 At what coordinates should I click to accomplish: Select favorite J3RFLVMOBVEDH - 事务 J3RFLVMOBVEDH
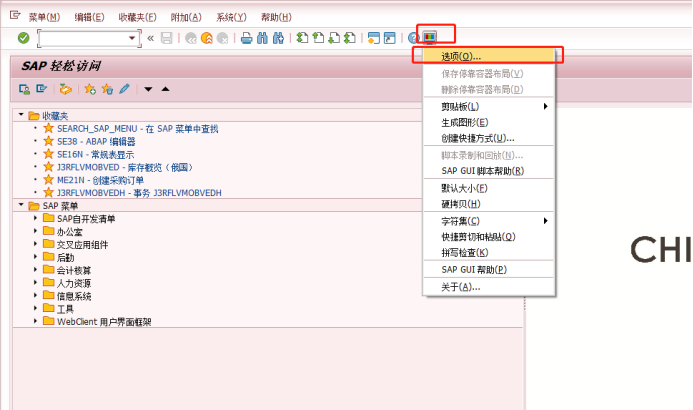click(139, 193)
